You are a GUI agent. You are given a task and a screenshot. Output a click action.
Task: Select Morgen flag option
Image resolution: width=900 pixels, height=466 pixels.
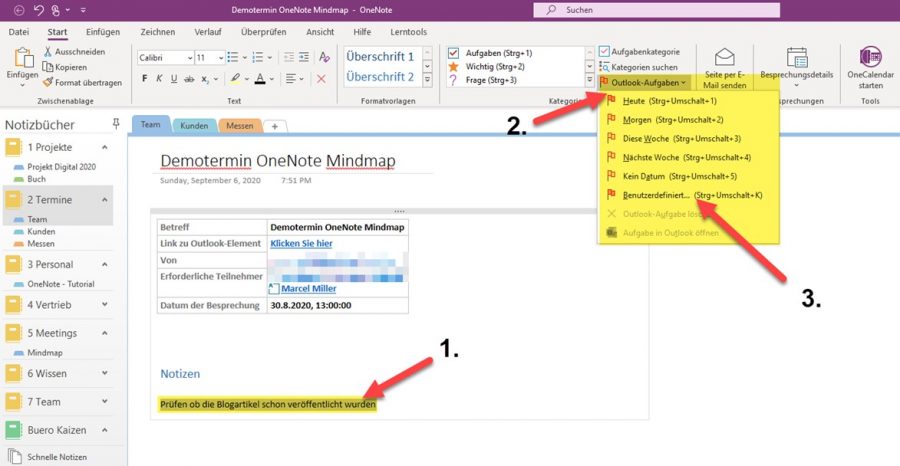tap(688, 121)
